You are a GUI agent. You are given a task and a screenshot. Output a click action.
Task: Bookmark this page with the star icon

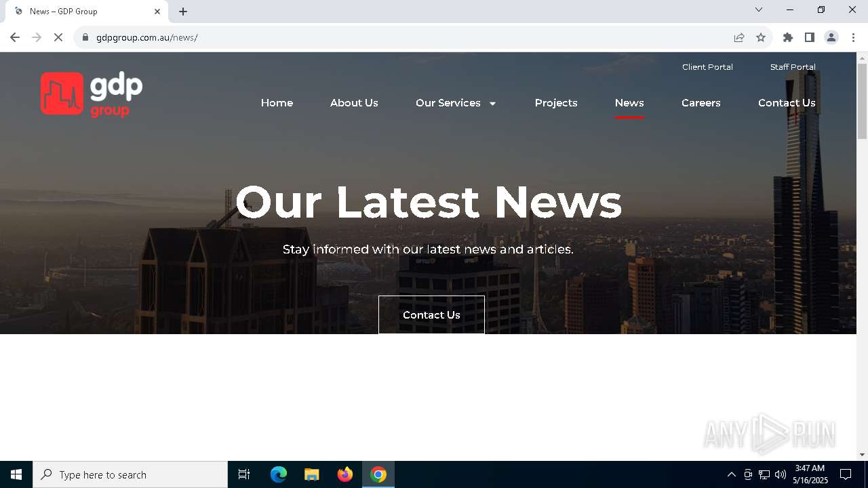pyautogui.click(x=761, y=37)
